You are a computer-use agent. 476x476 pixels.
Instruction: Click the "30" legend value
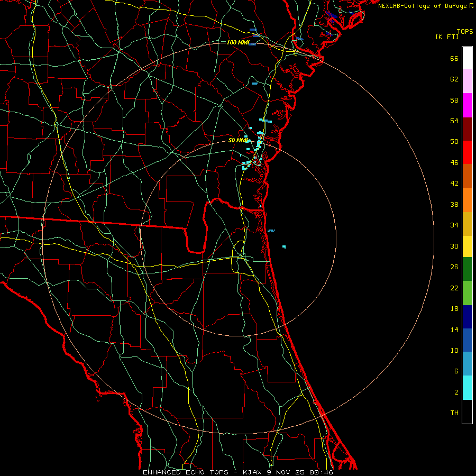click(454, 246)
